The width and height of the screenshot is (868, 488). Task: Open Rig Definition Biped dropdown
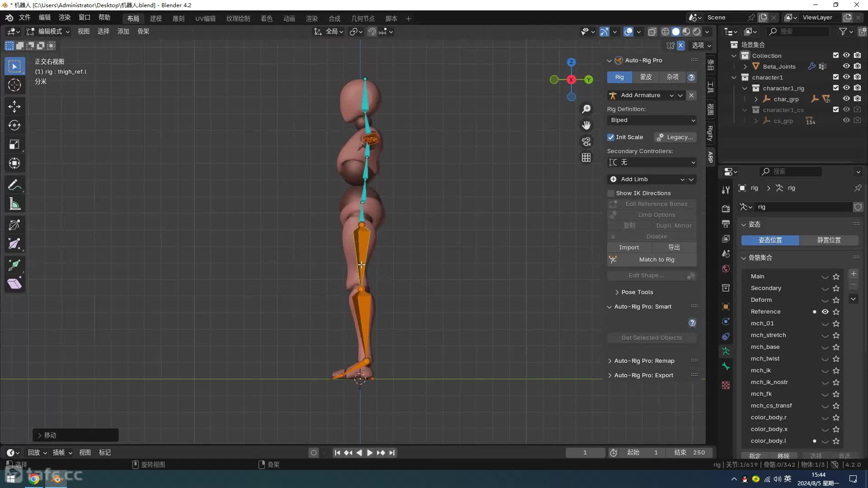[x=651, y=120]
